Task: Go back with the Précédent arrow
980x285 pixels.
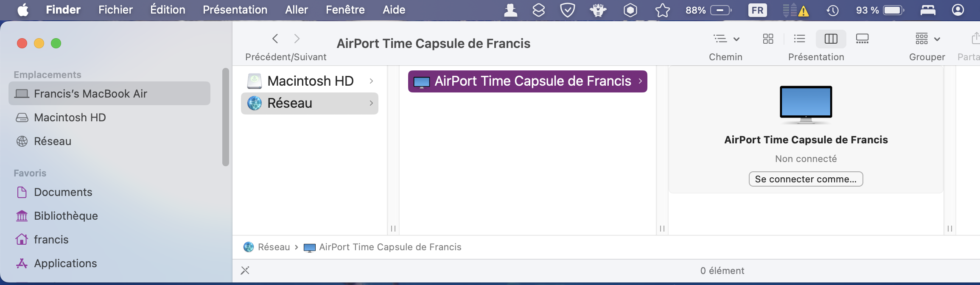Action: coord(275,39)
